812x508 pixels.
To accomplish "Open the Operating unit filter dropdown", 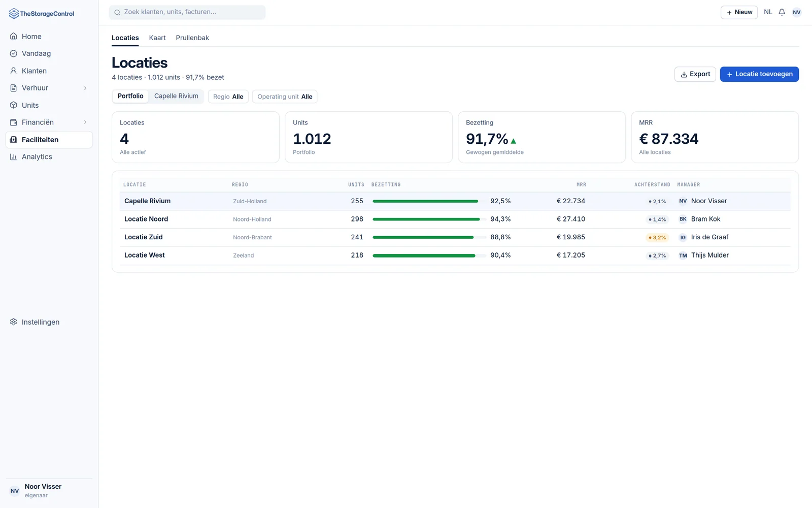I will (285, 97).
